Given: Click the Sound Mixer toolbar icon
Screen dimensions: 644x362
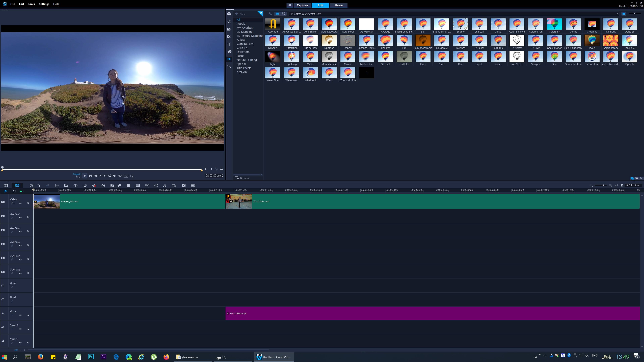Looking at the screenshot, I should (x=103, y=185).
